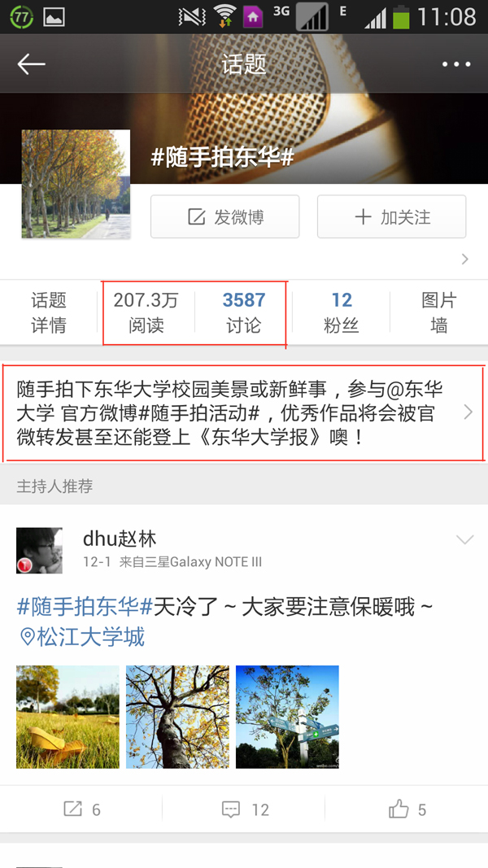Switch to 话题详情 tab
Screen dimensions: 488x868
coord(48,312)
